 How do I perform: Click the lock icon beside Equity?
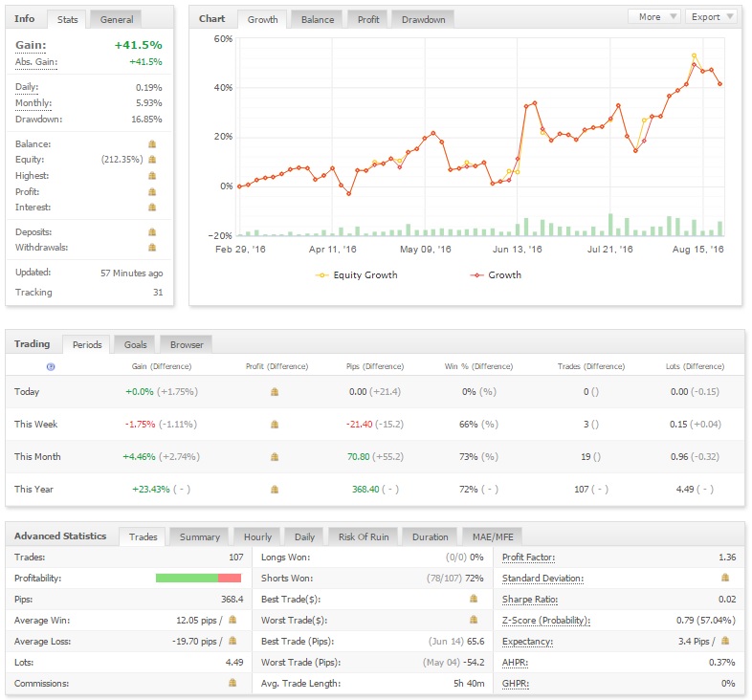pyautogui.click(x=152, y=159)
